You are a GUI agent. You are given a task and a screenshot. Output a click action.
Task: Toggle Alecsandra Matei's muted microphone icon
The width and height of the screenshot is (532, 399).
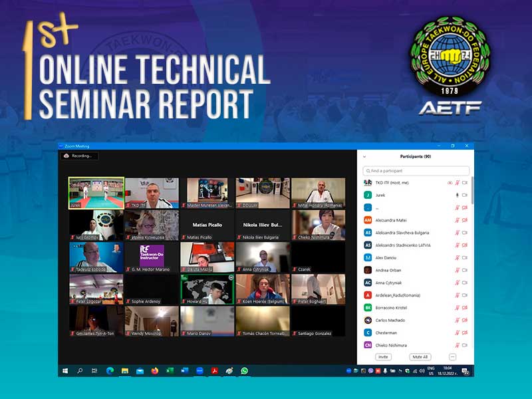(x=458, y=220)
